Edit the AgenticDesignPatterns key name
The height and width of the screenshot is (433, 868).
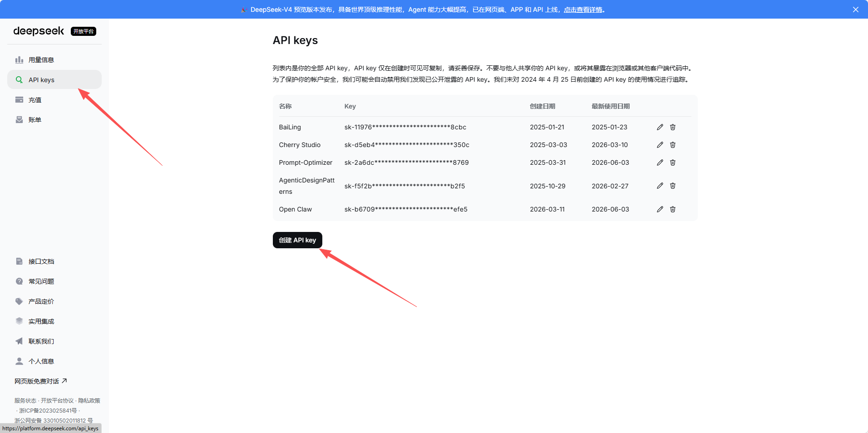(660, 186)
